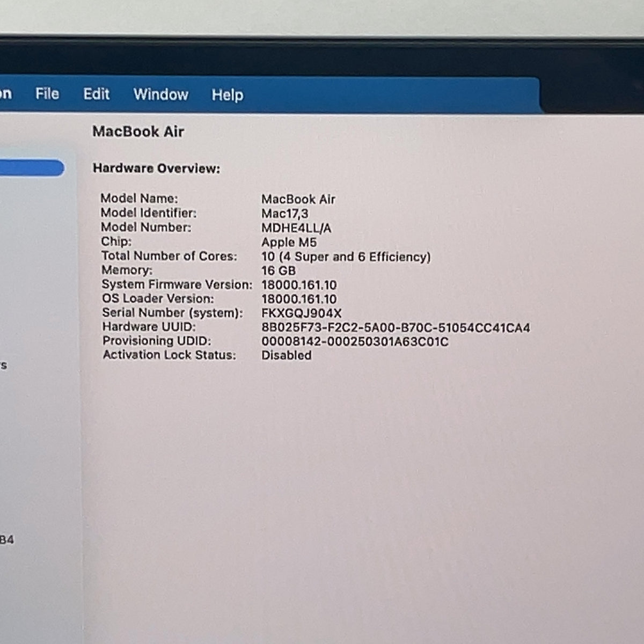Click the Hardware Overview heading

[x=157, y=169]
